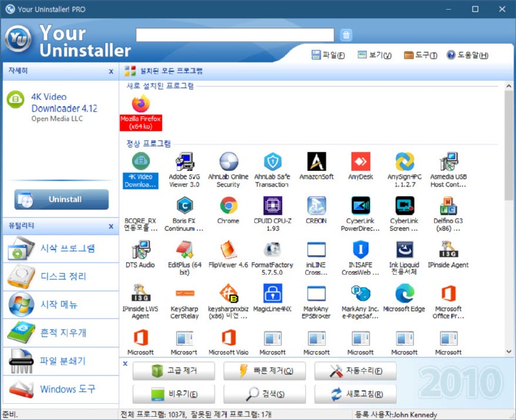Open 디스크 정리 disk cleanup utility
The image size is (516, 420).
[61, 277]
